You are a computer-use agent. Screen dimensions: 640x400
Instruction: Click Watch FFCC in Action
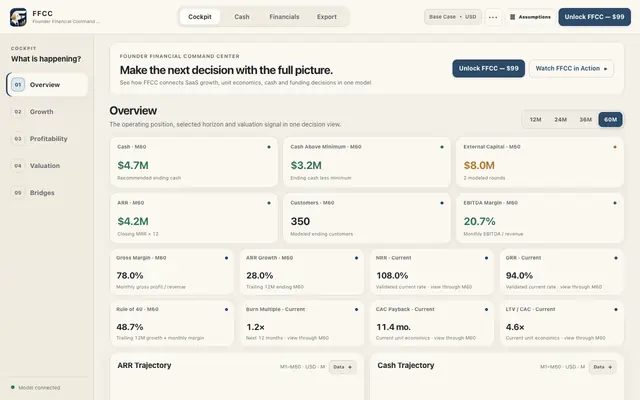coord(571,69)
